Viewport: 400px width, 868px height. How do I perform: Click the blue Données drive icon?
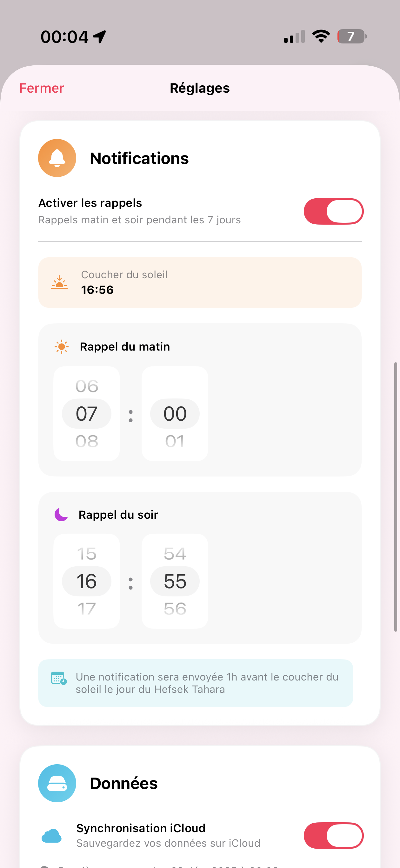57,783
